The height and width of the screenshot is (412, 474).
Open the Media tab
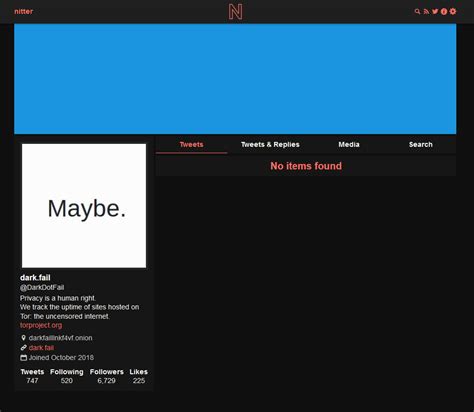(349, 145)
